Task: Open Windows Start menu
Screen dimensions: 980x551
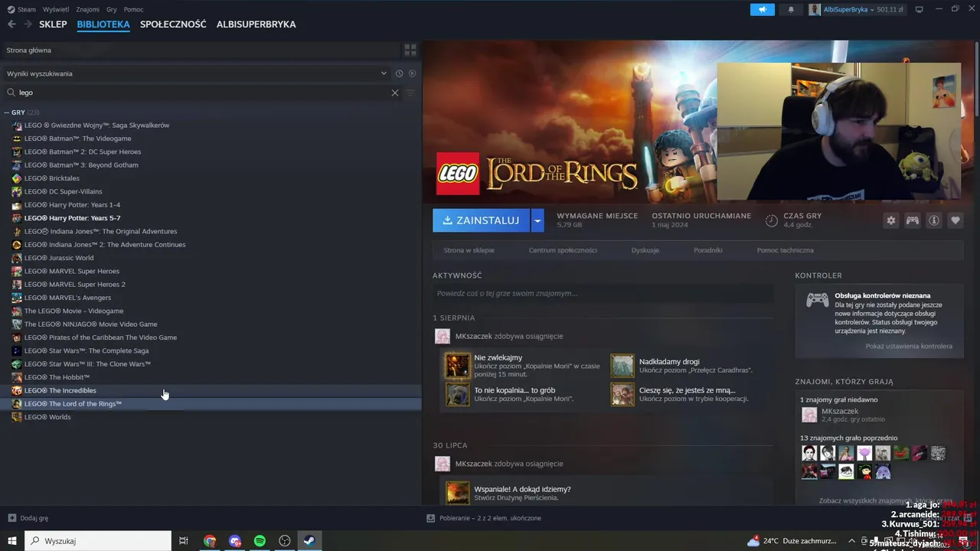Action: point(12,541)
